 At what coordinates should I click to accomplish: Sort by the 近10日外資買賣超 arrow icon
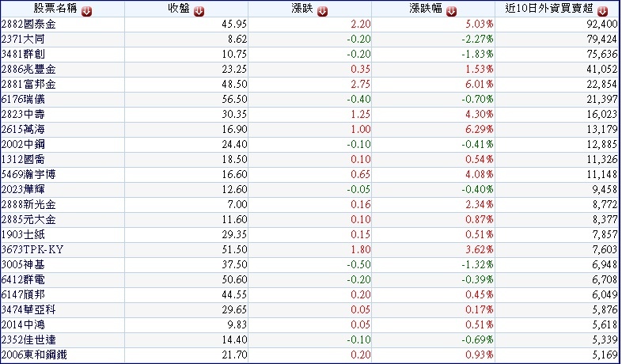tap(602, 12)
